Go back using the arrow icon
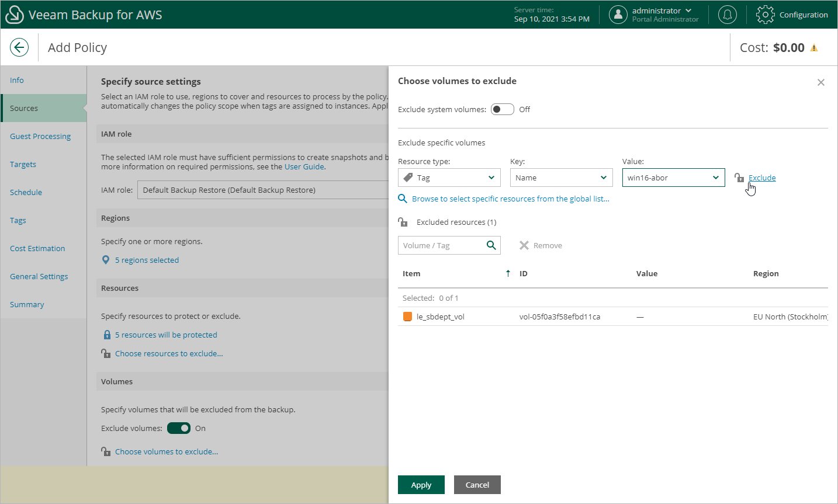 pyautogui.click(x=19, y=47)
